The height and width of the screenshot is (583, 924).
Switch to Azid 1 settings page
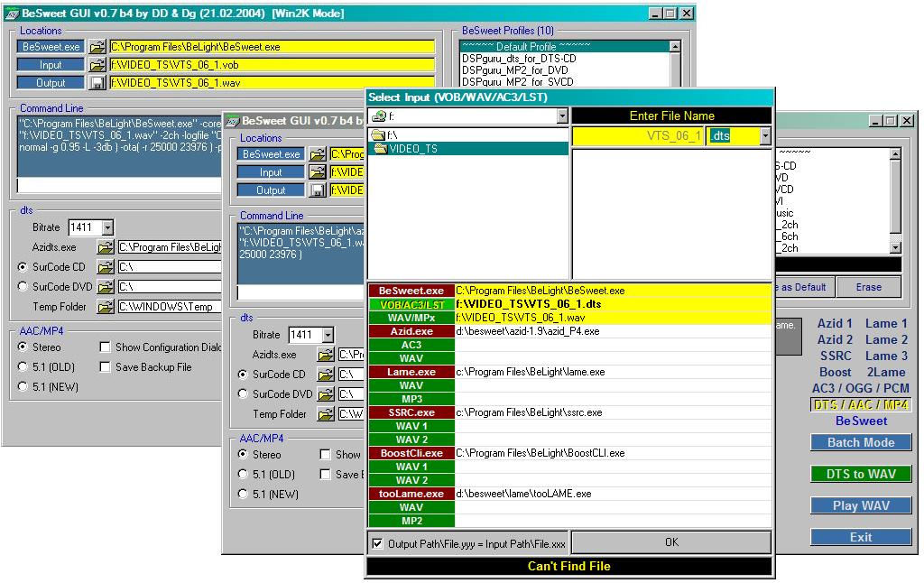pyautogui.click(x=835, y=323)
